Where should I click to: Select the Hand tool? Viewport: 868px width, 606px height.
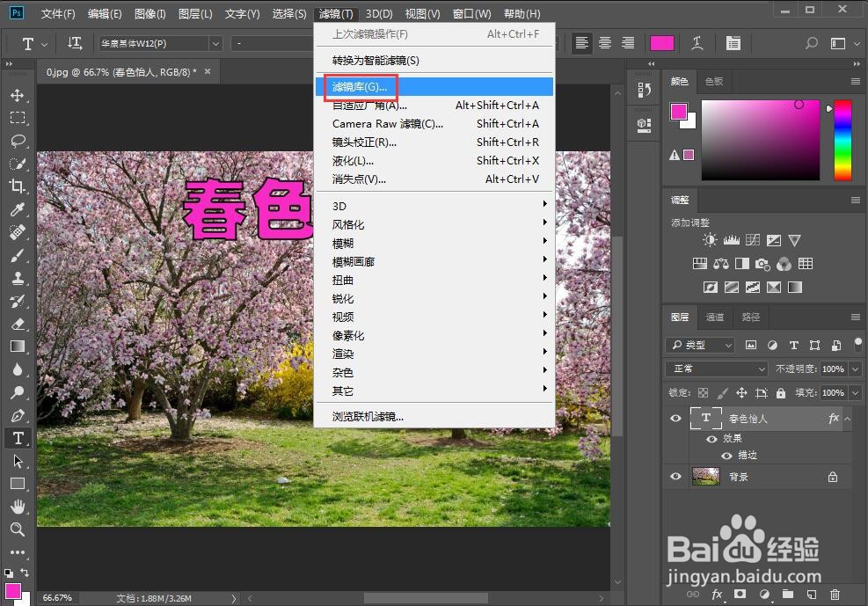pyautogui.click(x=18, y=507)
